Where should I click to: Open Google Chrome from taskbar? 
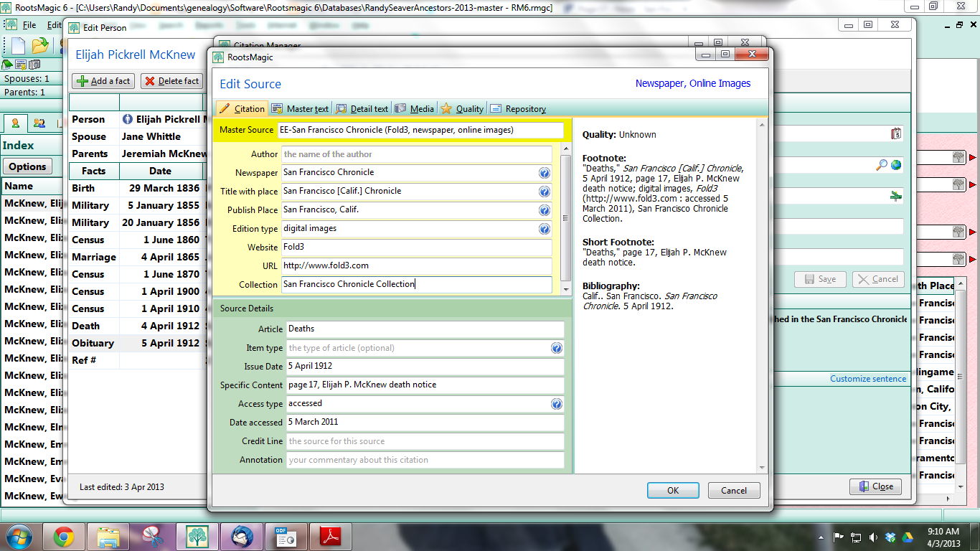(64, 537)
